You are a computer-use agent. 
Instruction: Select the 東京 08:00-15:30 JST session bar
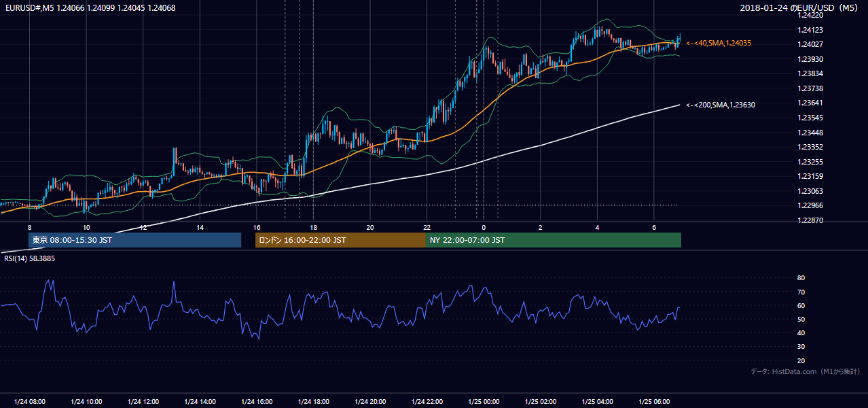(134, 240)
